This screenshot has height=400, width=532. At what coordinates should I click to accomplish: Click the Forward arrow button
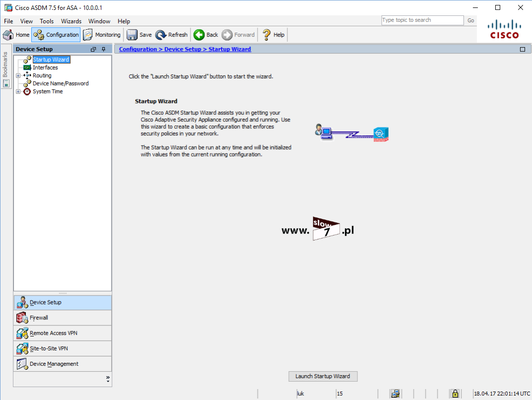238,35
